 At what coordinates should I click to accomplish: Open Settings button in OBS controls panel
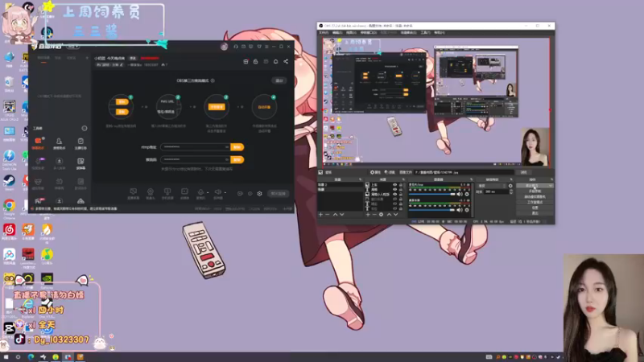(535, 208)
